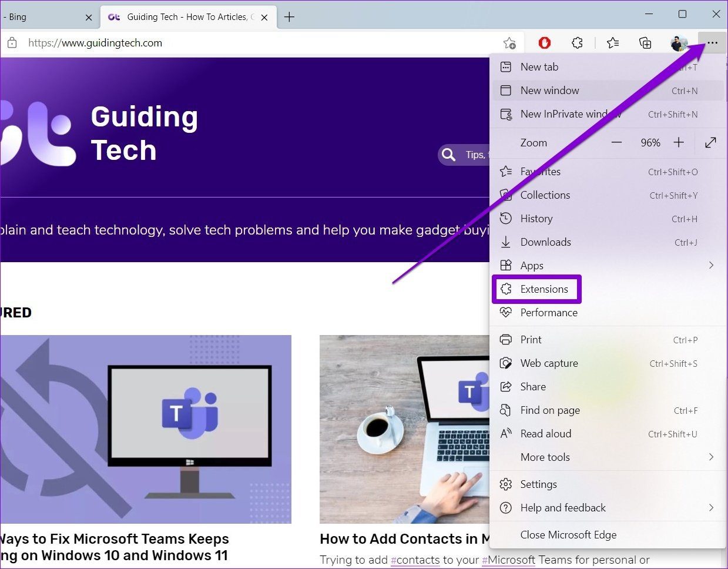
Task: Open Extensions from the menu
Action: [x=536, y=289]
